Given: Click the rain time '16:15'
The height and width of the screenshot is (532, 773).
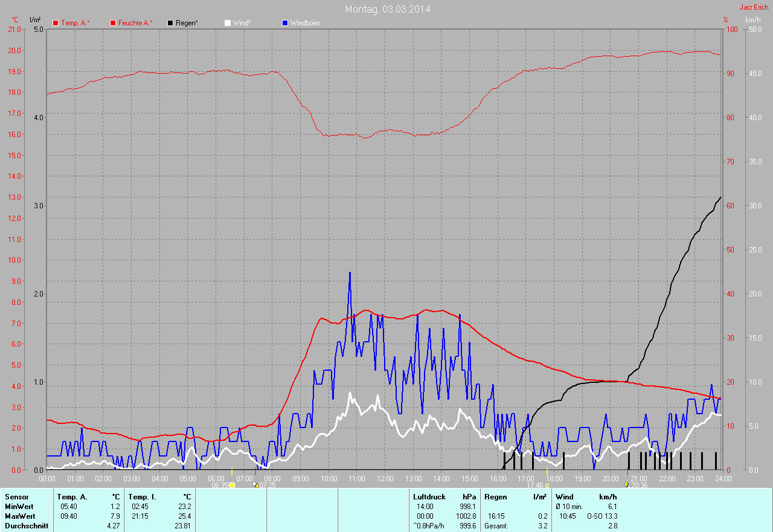Looking at the screenshot, I should pos(496,516).
